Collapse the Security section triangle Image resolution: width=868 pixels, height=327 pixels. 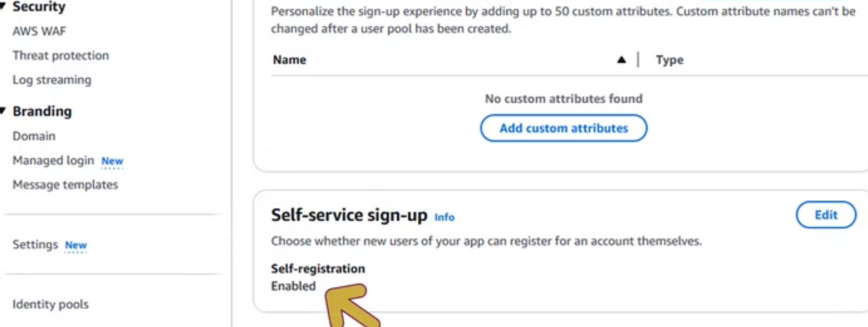(3, 7)
